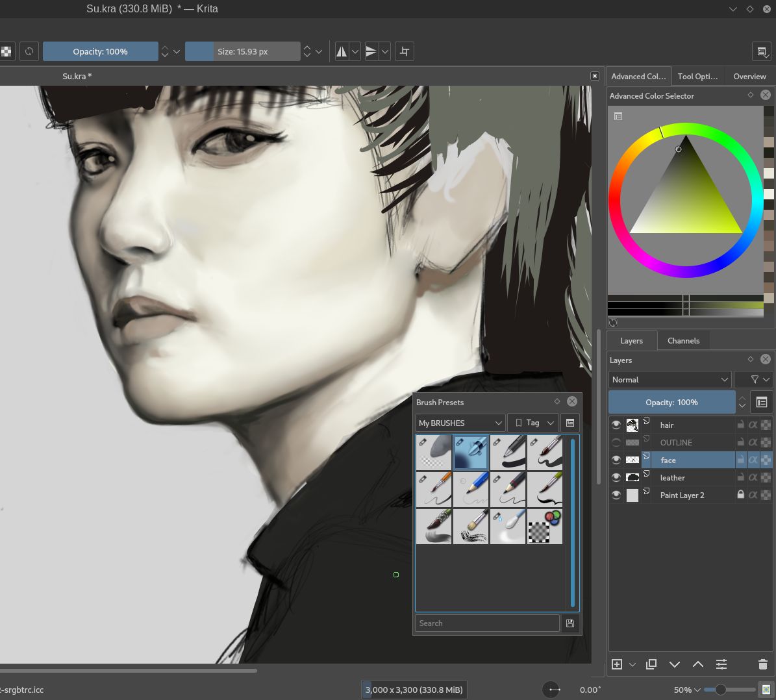
Task: Click the reload original preset icon
Action: click(29, 51)
